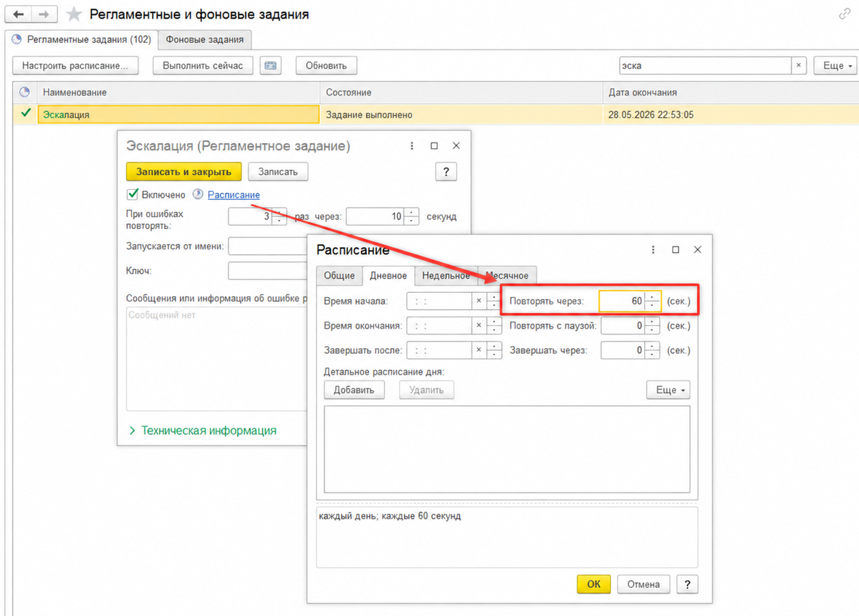859x616 pixels.
Task: Clear the 'Время начала' time field
Action: 479,301
